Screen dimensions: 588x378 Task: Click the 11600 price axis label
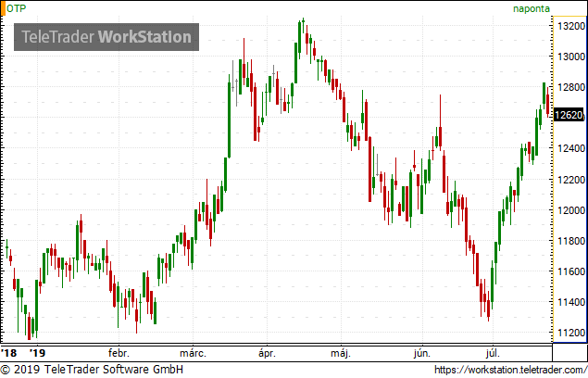[571, 271]
